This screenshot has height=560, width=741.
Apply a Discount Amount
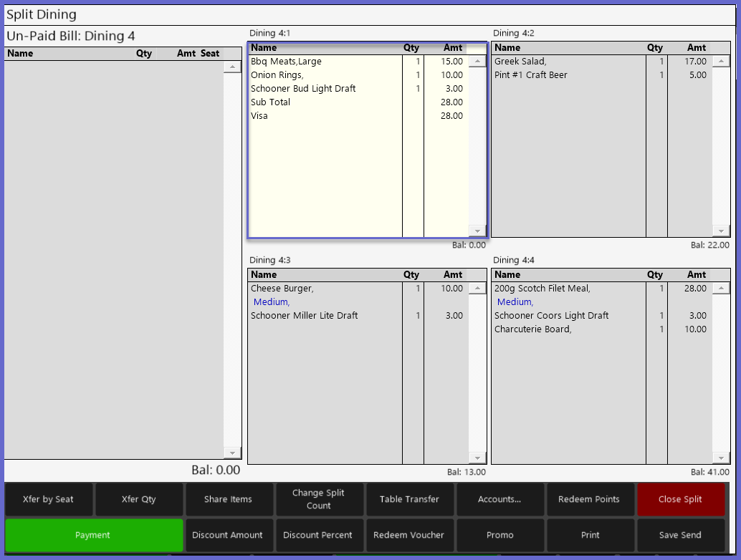coord(228,535)
